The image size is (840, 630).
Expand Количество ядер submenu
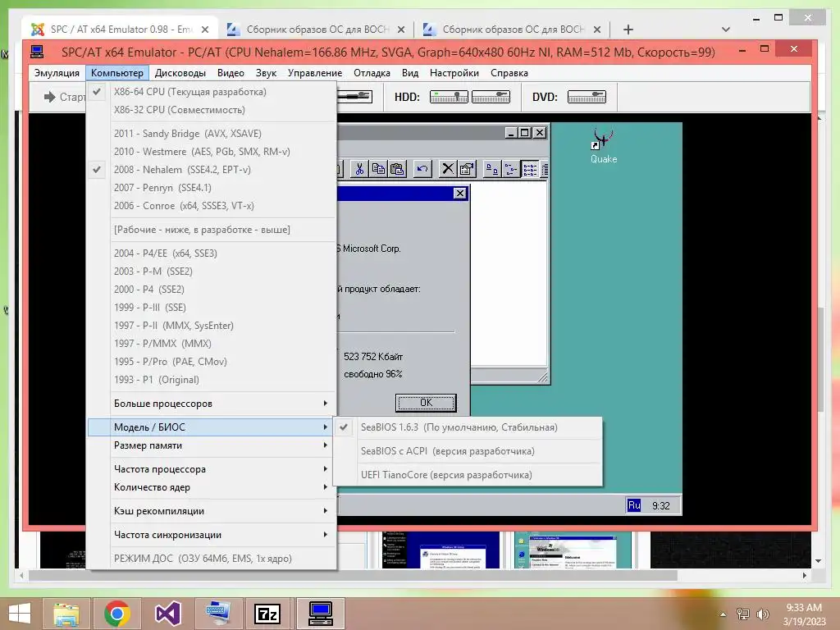pyautogui.click(x=212, y=487)
